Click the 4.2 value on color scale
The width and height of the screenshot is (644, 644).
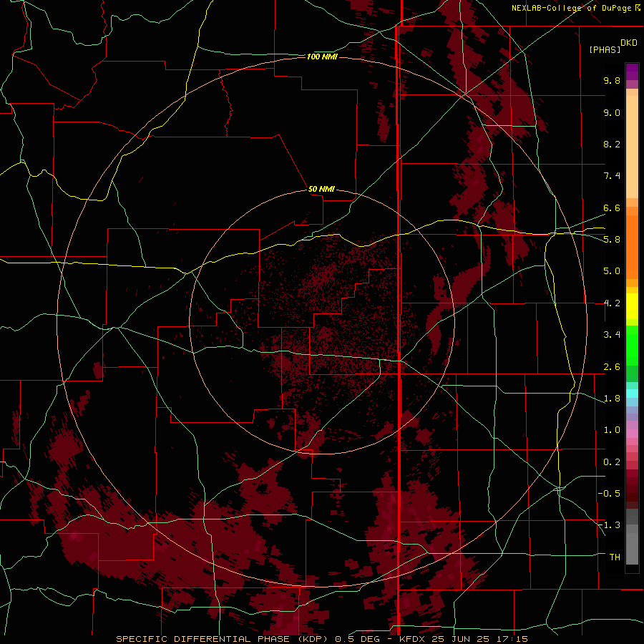click(x=612, y=303)
